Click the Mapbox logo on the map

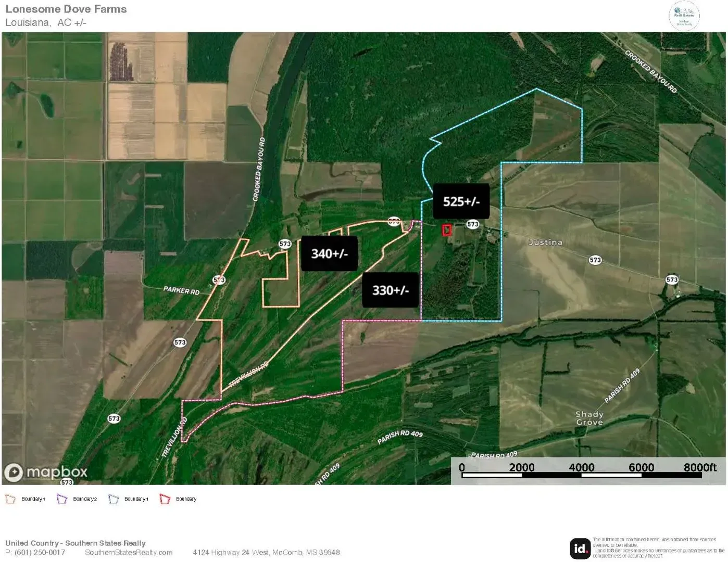pos(46,472)
